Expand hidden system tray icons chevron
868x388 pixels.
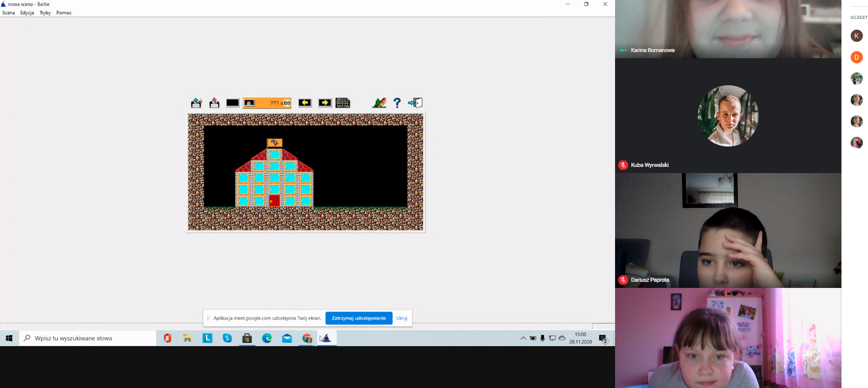click(x=523, y=338)
